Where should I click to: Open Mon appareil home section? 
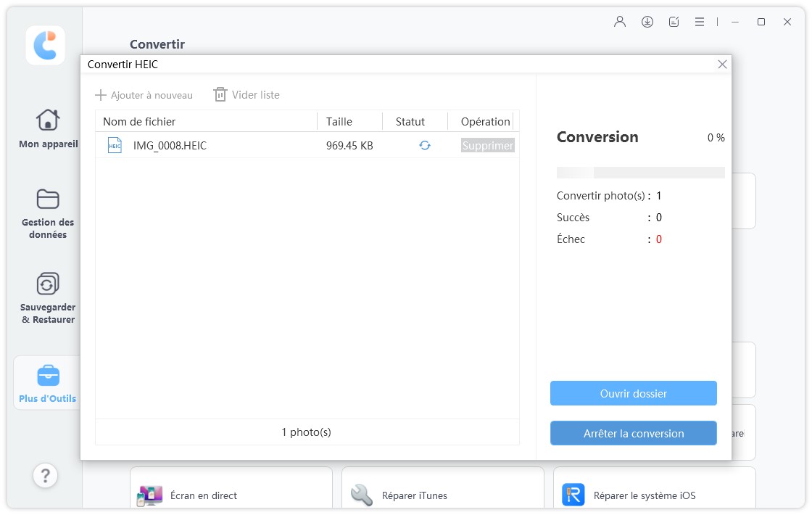pyautogui.click(x=48, y=129)
